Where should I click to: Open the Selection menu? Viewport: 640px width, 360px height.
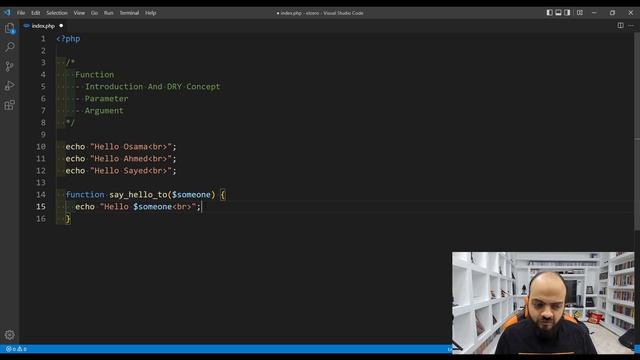pyautogui.click(x=57, y=13)
